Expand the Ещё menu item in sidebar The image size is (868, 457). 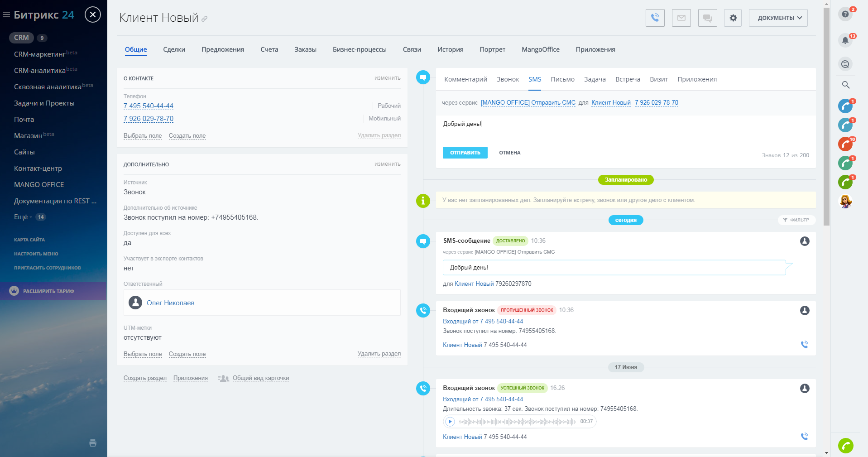[23, 217]
